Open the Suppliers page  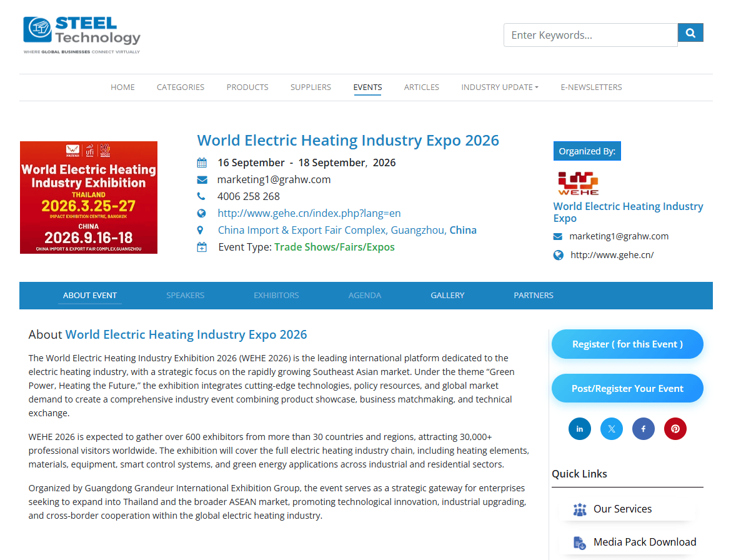(311, 87)
